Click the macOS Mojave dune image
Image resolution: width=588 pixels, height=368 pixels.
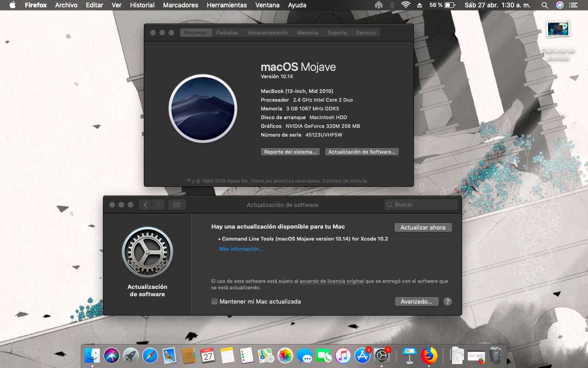pos(203,109)
